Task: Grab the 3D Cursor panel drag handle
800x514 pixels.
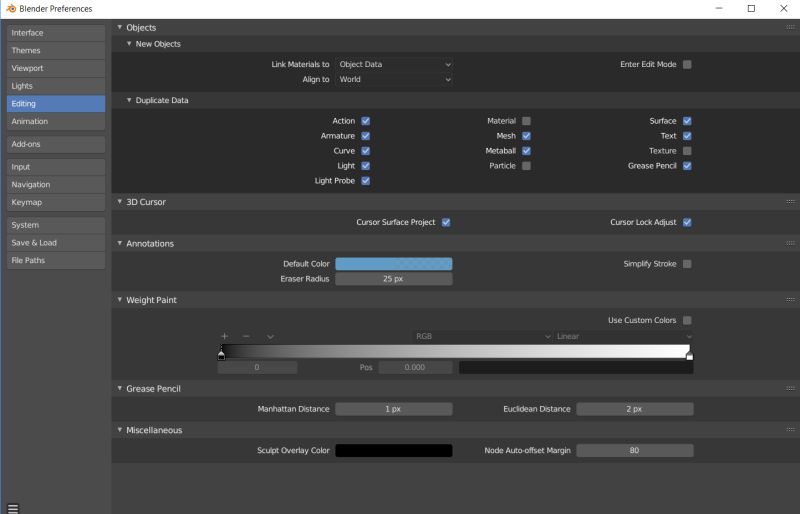Action: pos(790,202)
